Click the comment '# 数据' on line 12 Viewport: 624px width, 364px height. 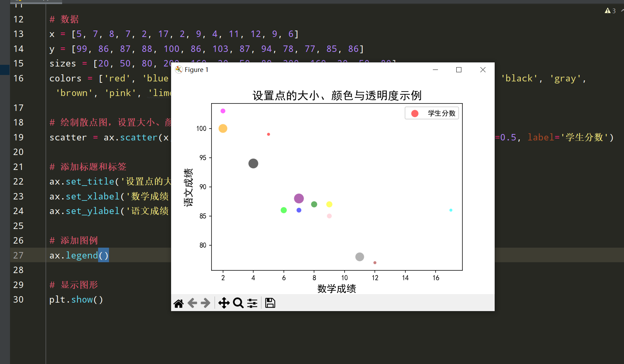(64, 19)
